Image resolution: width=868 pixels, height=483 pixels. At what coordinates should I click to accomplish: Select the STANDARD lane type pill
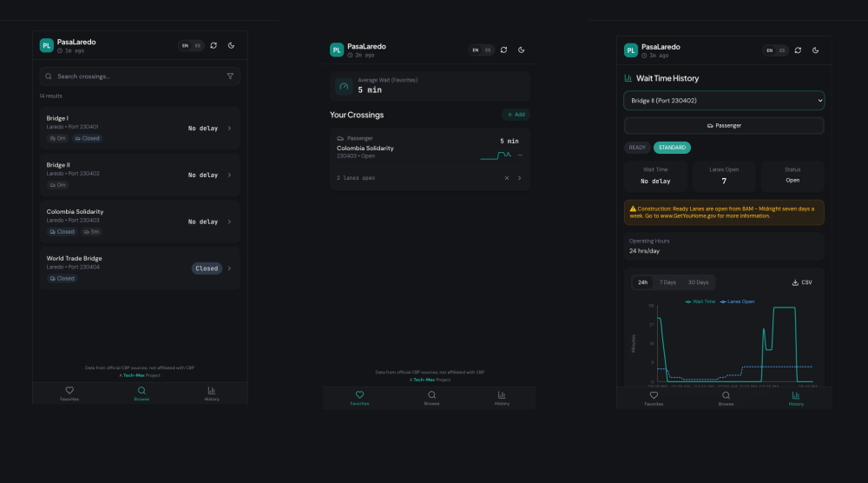tap(672, 148)
